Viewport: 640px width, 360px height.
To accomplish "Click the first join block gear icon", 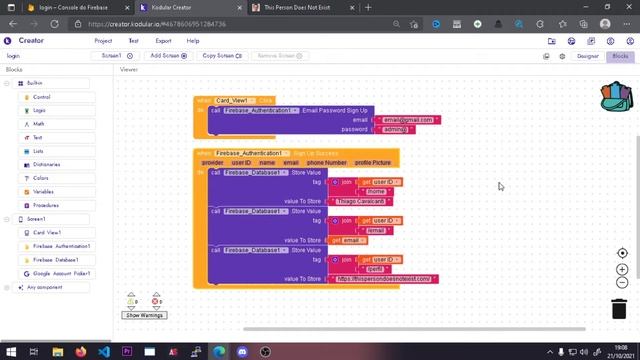I will click(x=335, y=182).
